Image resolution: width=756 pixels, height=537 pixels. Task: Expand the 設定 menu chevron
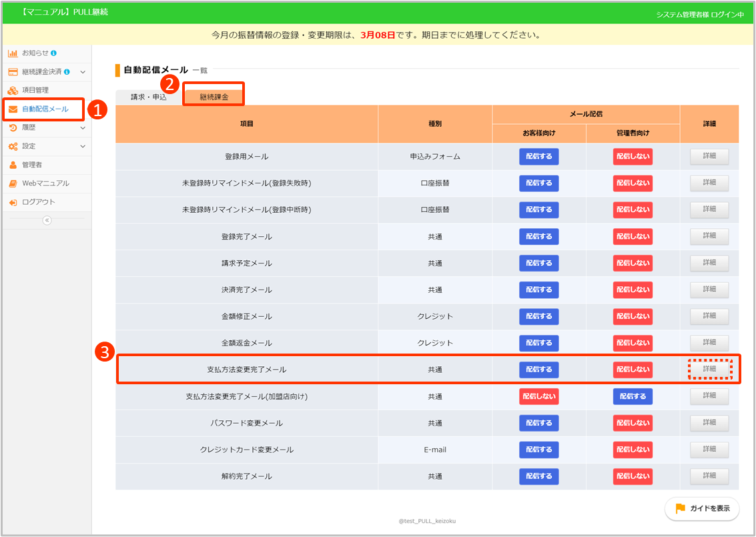pyautogui.click(x=83, y=146)
